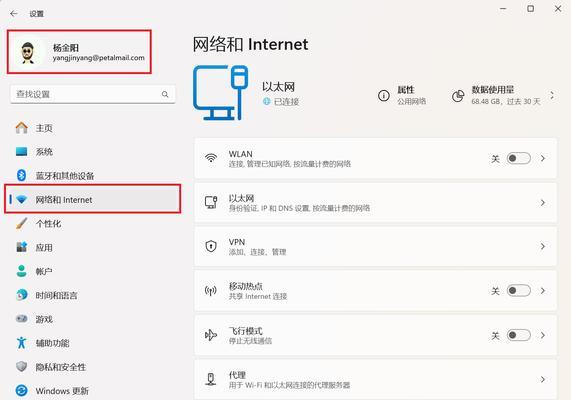571x400 pixels.
Task: Open the 杨金阳 account profile
Action: point(79,52)
